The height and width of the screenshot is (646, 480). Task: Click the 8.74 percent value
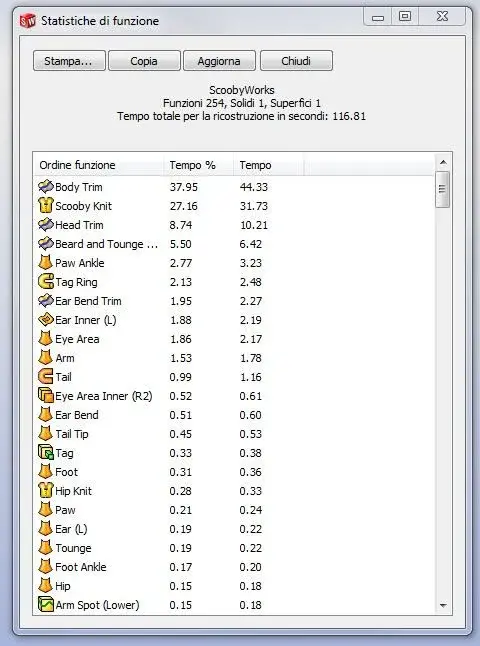click(x=181, y=225)
